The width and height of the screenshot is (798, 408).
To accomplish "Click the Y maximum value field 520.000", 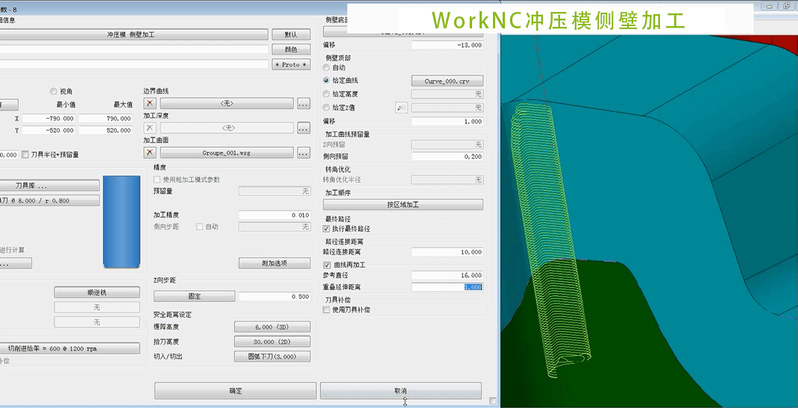I will [x=105, y=130].
